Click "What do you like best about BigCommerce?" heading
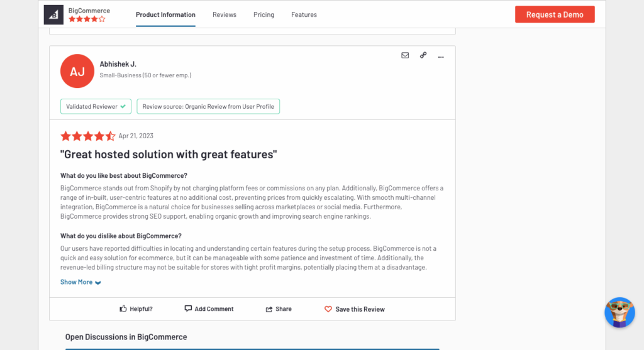This screenshot has width=644, height=350. tap(124, 175)
